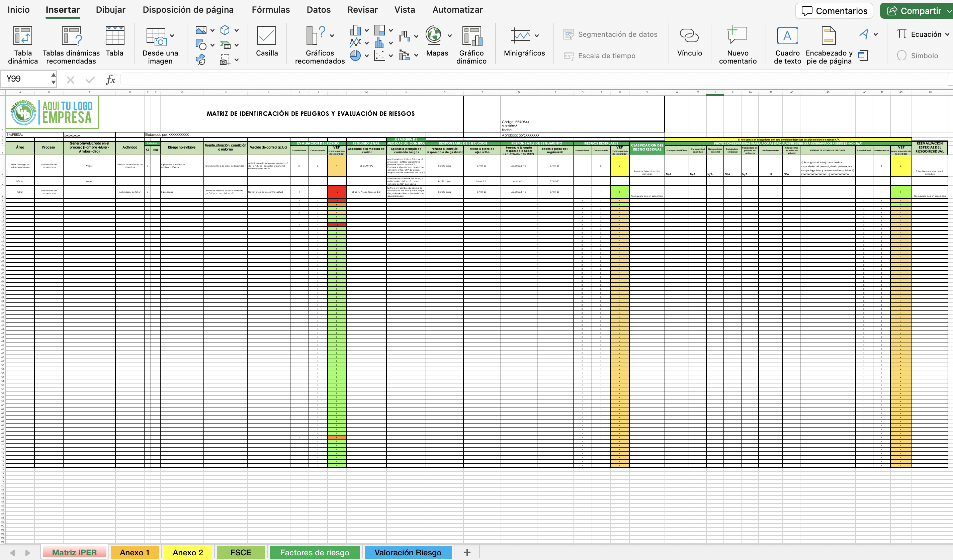Open the Valoración Riesgo sheet tab
This screenshot has width=953, height=560.
[408, 552]
